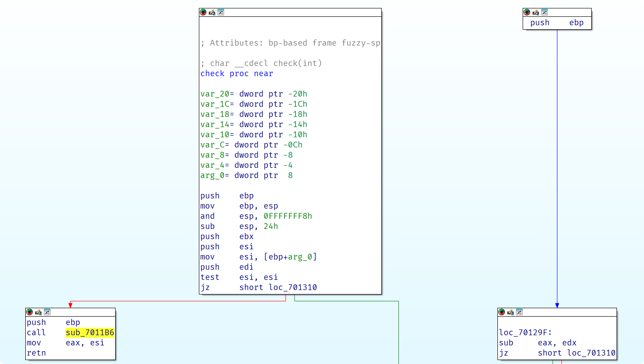Click graph icon on sub_7011B6 call node

pos(47,312)
